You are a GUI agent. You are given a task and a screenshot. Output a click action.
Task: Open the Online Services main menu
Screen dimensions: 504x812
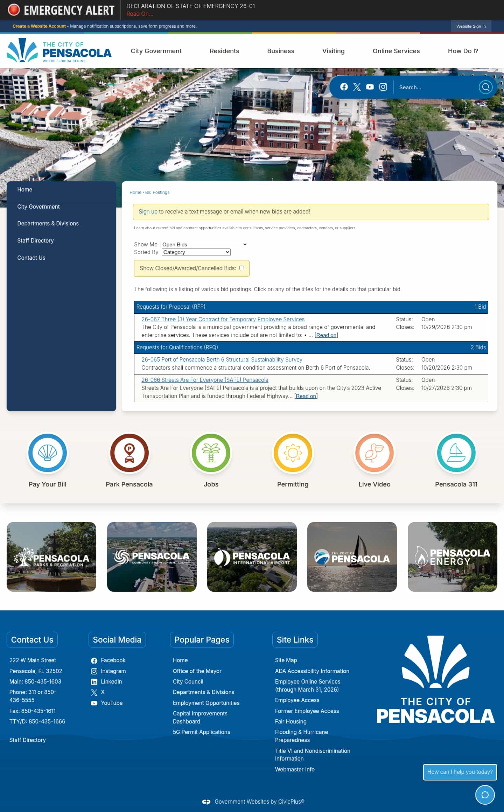tap(396, 51)
